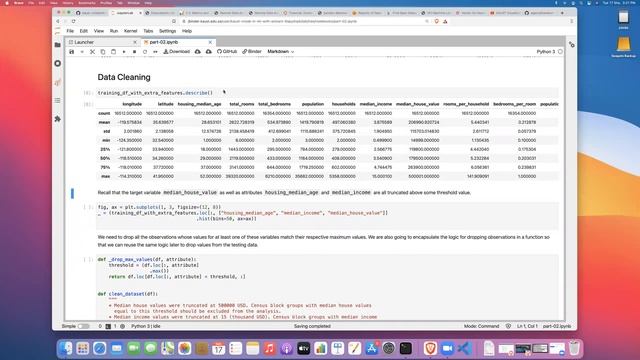Open the Table of Contents sidebar icon
This screenshot has width=640, height=360.
(58, 100)
